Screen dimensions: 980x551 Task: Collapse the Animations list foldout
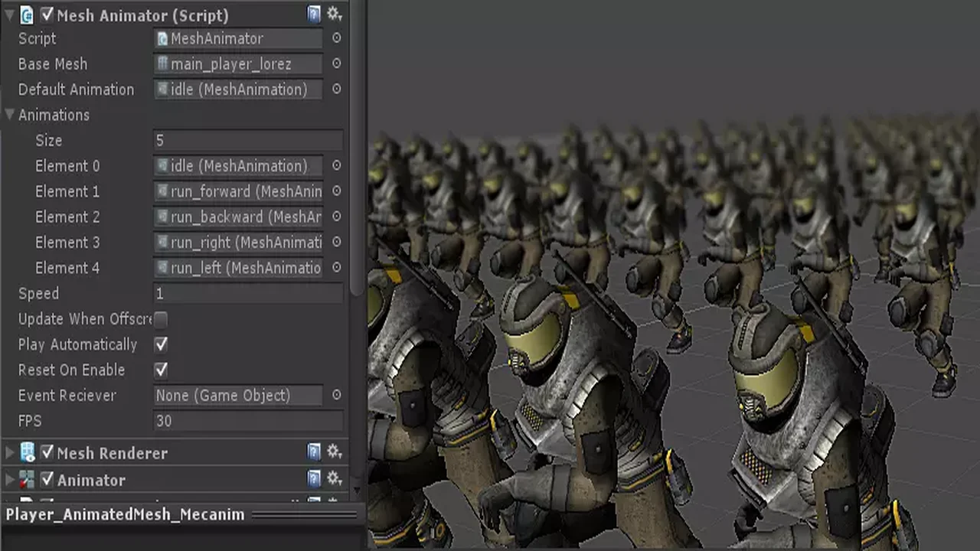(9, 115)
